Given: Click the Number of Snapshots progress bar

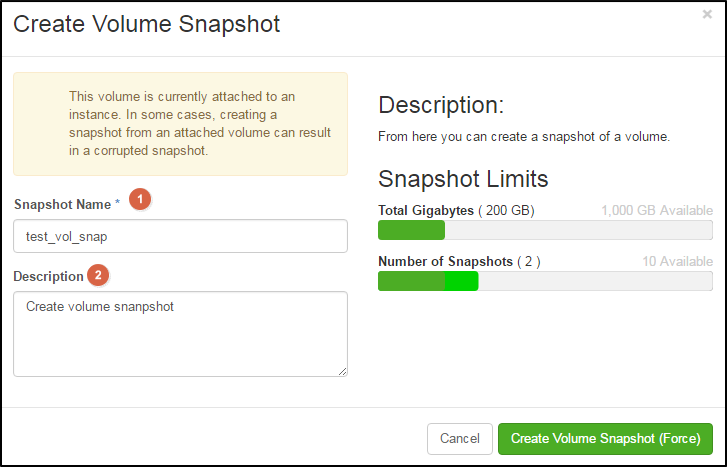Looking at the screenshot, I should (545, 281).
